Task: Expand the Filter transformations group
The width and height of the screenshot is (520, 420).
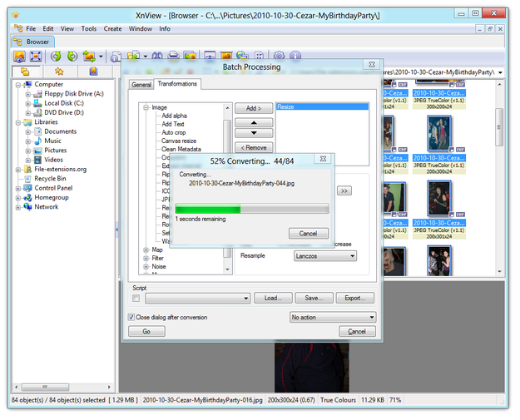Action: point(146,258)
